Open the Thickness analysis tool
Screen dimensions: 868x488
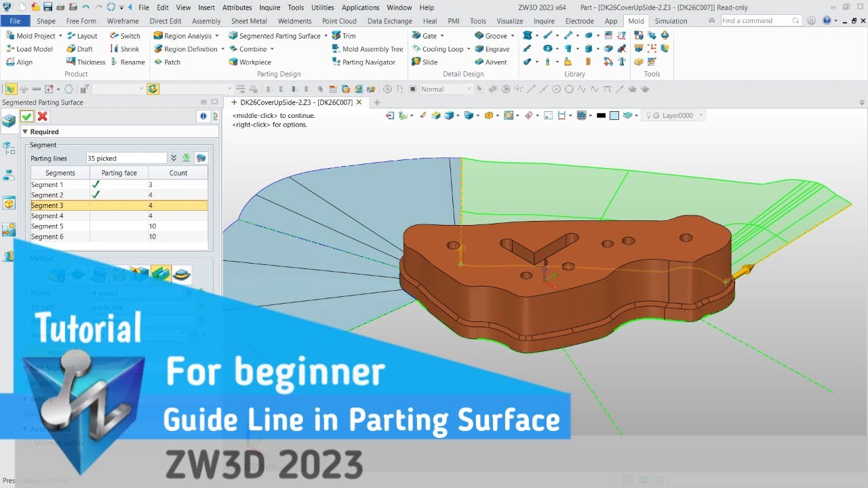(x=85, y=62)
